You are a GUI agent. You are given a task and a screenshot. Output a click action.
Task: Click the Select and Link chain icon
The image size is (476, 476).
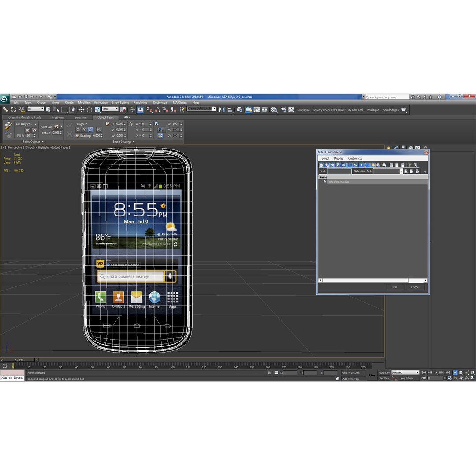click(x=6, y=110)
